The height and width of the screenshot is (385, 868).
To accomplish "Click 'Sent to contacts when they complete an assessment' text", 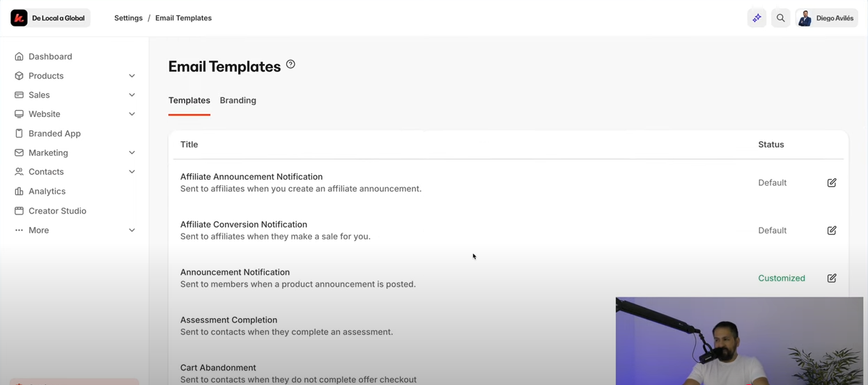I will point(286,332).
